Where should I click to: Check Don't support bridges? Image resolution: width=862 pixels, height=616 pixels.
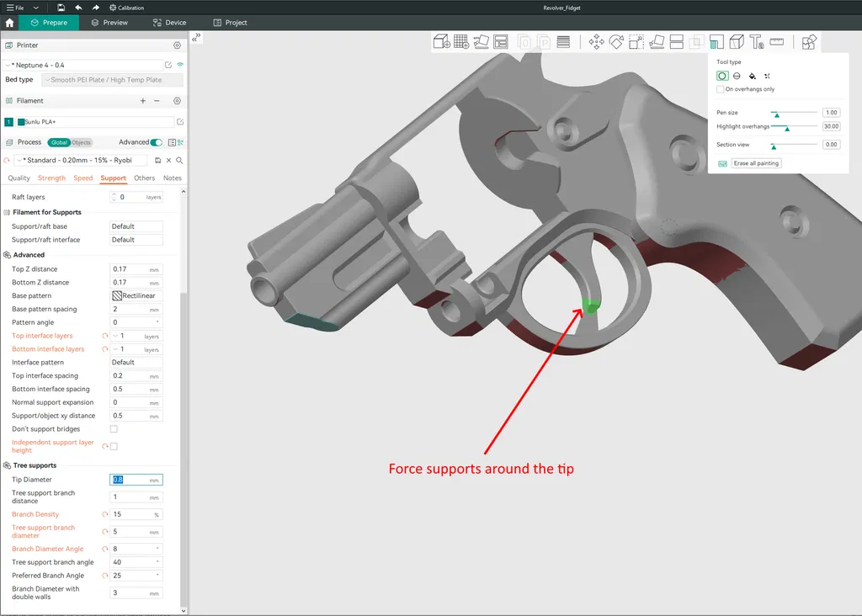pos(114,429)
